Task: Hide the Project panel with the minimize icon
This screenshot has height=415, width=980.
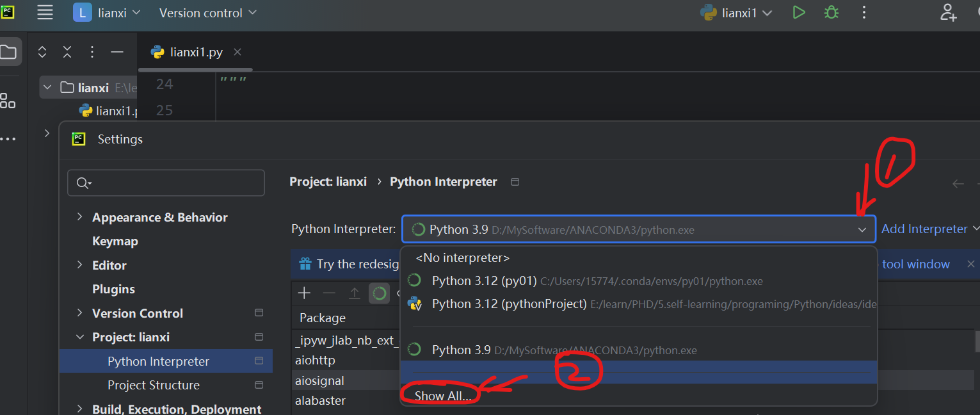Action: pyautogui.click(x=116, y=53)
